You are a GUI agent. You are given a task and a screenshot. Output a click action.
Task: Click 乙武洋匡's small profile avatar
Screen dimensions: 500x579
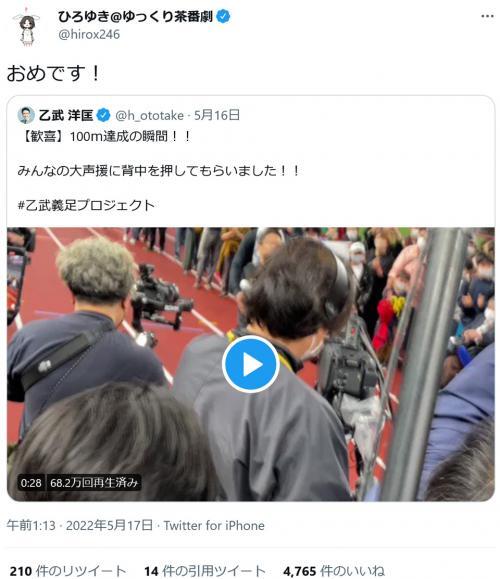[x=26, y=115]
